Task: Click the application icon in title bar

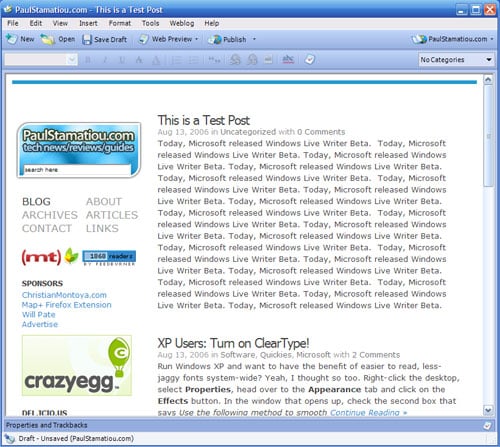Action: click(8, 9)
